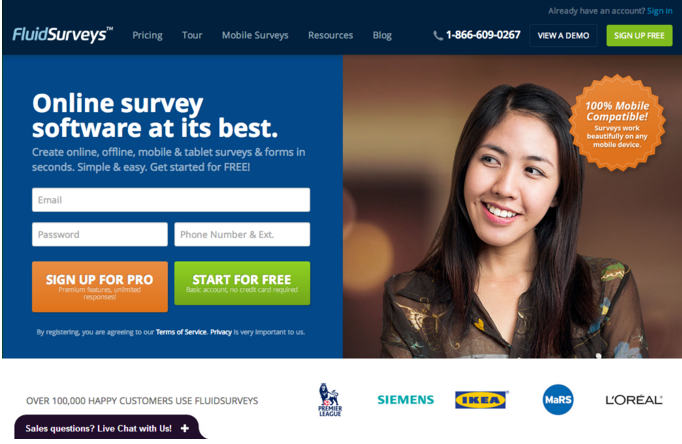682x444 pixels.
Task: Select the Siemens logo
Action: pyautogui.click(x=405, y=400)
